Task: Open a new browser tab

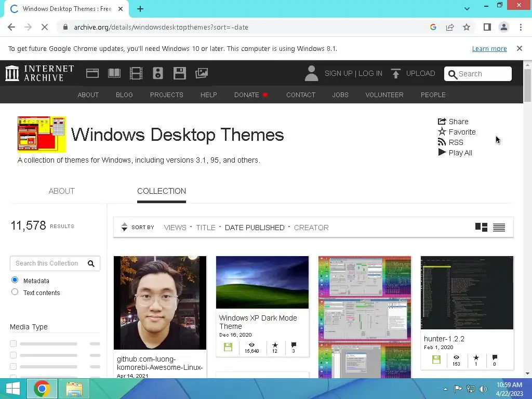Action: [x=140, y=9]
